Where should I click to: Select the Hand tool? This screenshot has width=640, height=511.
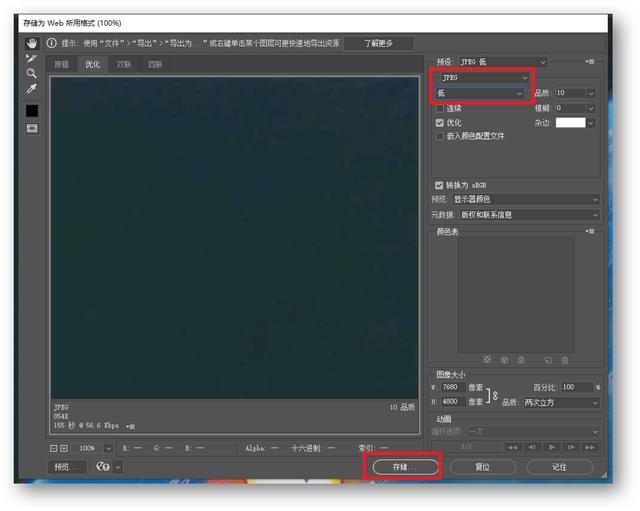click(x=32, y=43)
